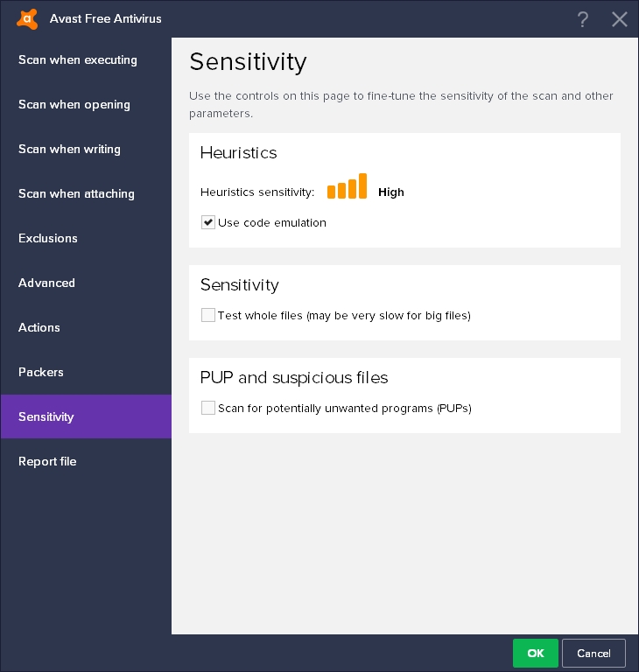Open the Scan when executing section
Image resolution: width=639 pixels, height=672 pixels.
click(78, 59)
